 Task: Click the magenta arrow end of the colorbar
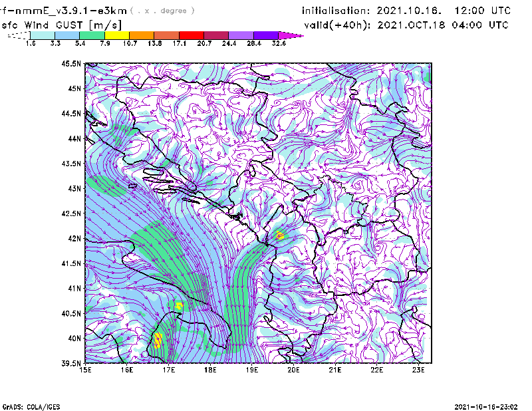tap(290, 35)
